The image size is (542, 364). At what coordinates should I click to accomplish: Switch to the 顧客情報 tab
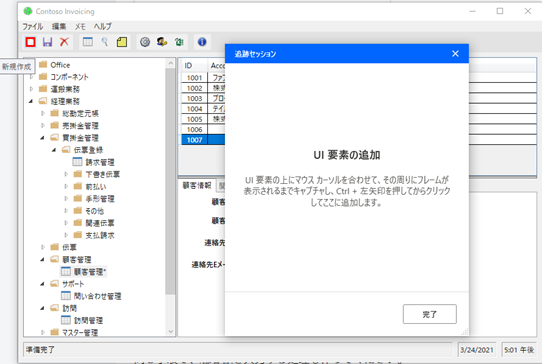pyautogui.click(x=197, y=186)
